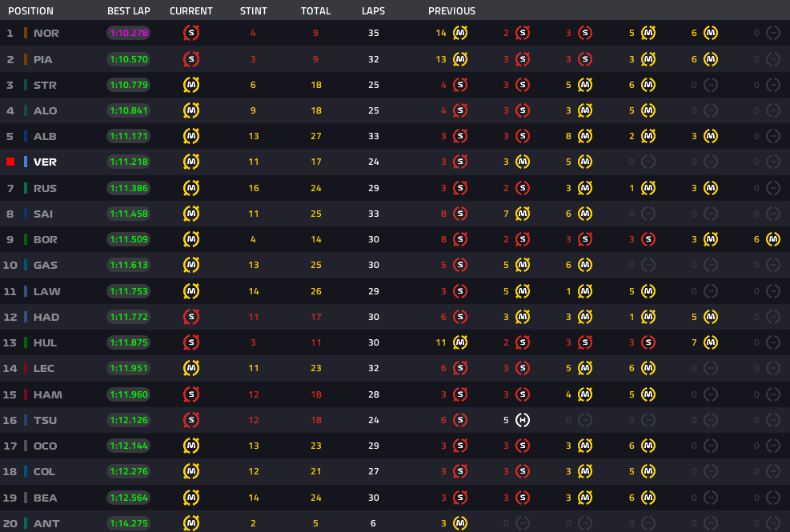Click the white hard tyre icon in Tsunoda's row

(523, 420)
